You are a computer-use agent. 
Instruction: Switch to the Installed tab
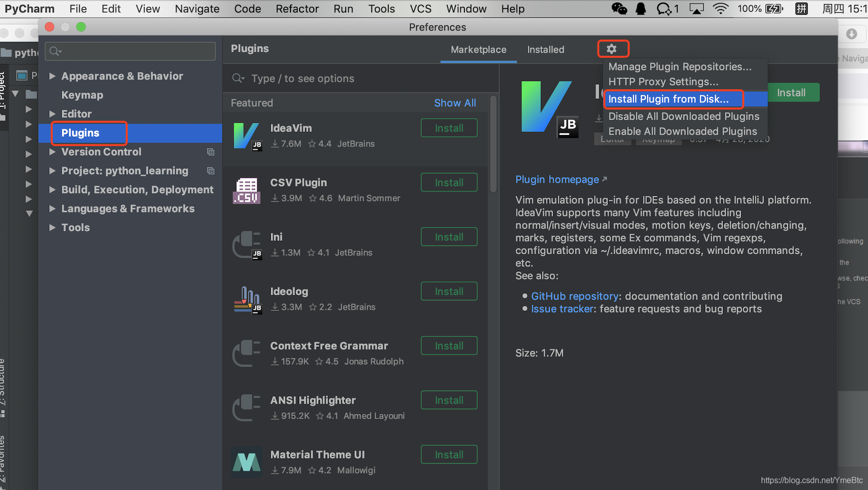[546, 50]
